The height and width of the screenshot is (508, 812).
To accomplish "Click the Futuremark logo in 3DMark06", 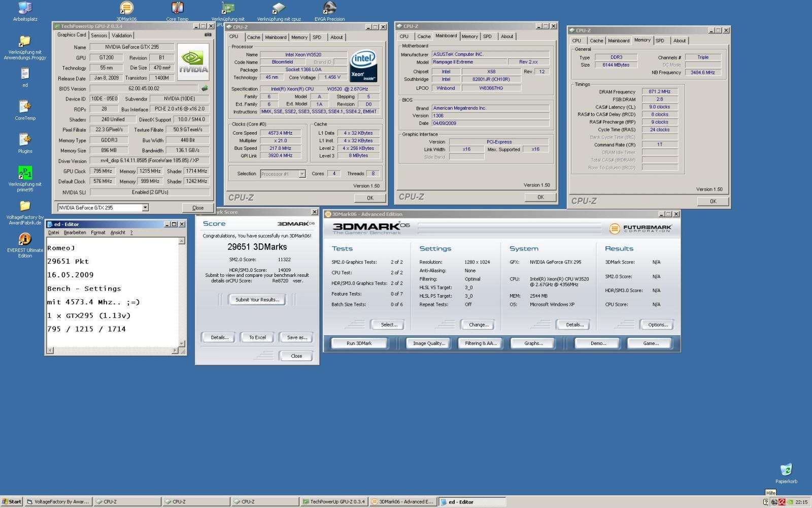I will 640,229.
